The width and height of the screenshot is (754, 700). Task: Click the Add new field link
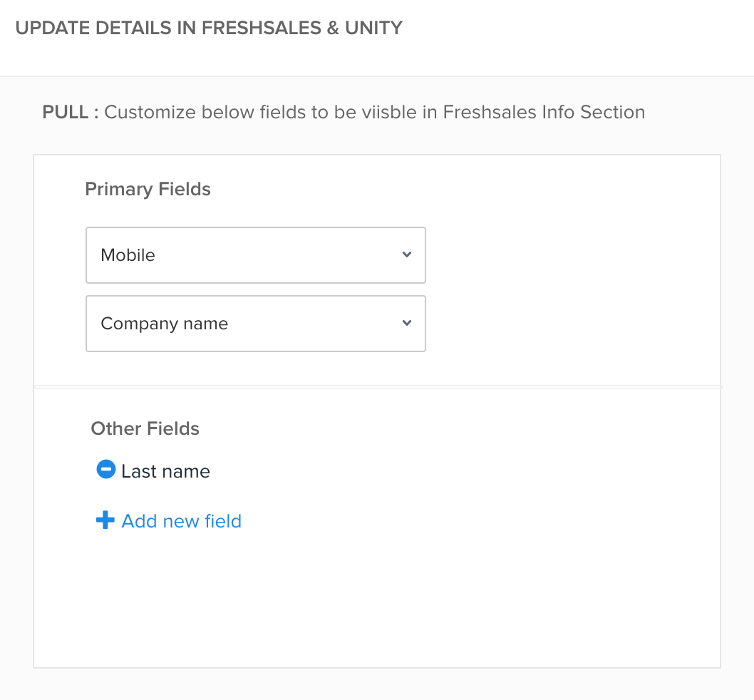coord(181,521)
